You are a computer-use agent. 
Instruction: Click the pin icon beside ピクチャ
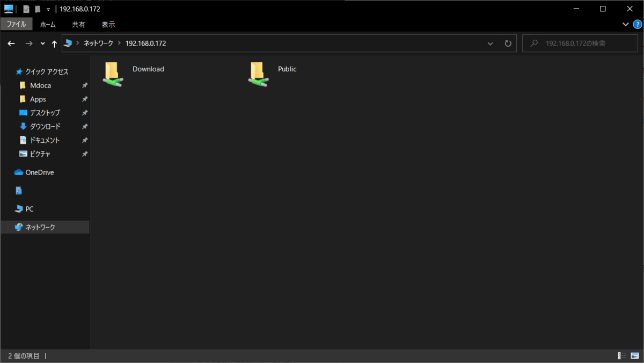coord(84,154)
